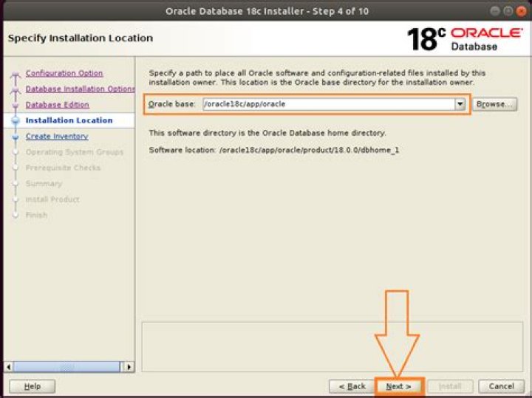The image size is (532, 398).
Task: Close the installer window
Action: (x=522, y=11)
